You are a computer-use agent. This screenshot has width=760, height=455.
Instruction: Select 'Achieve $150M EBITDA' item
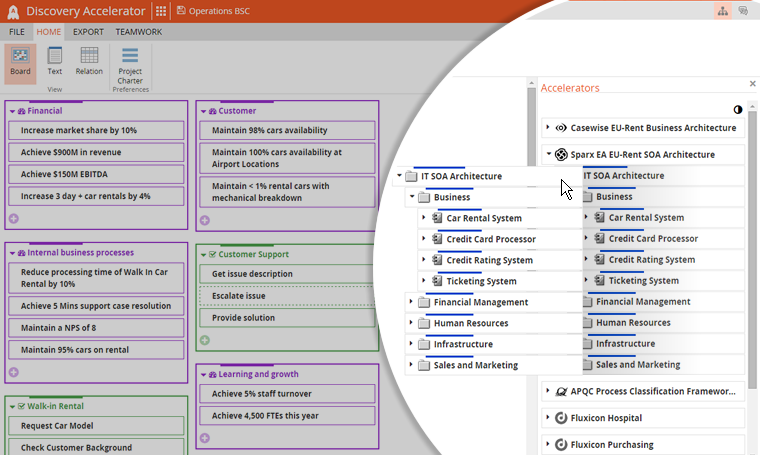(x=96, y=174)
